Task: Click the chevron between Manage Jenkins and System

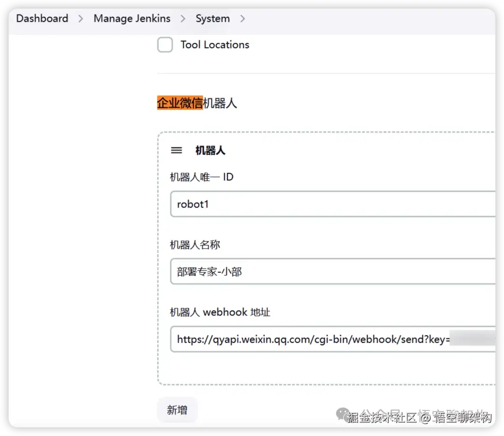Action: [x=182, y=19]
